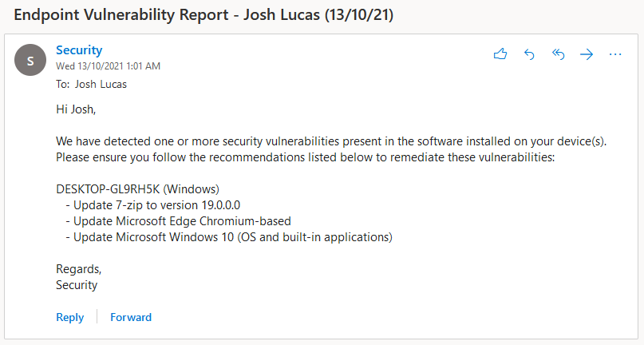
Task: Open the Security sender name contact card
Action: 79,50
